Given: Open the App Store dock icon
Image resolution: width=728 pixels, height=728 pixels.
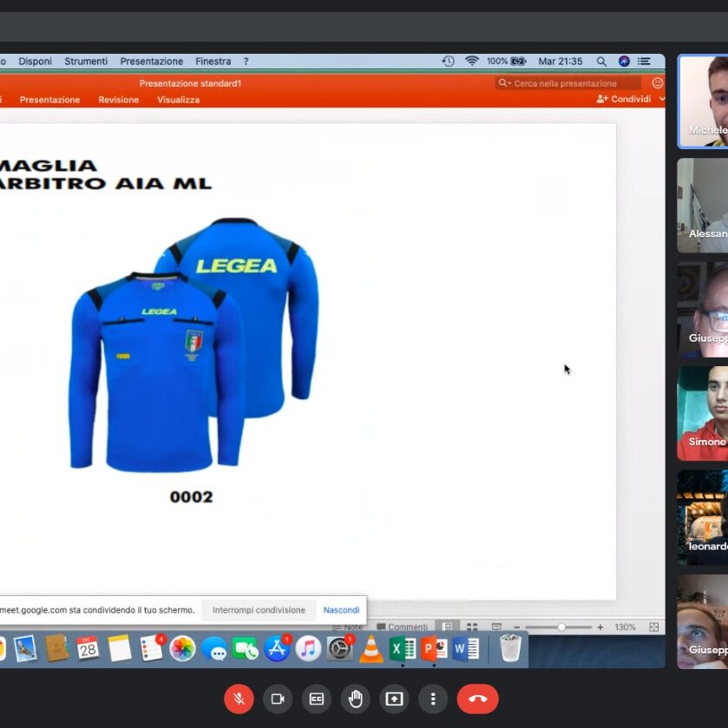Looking at the screenshot, I should pyautogui.click(x=277, y=648).
